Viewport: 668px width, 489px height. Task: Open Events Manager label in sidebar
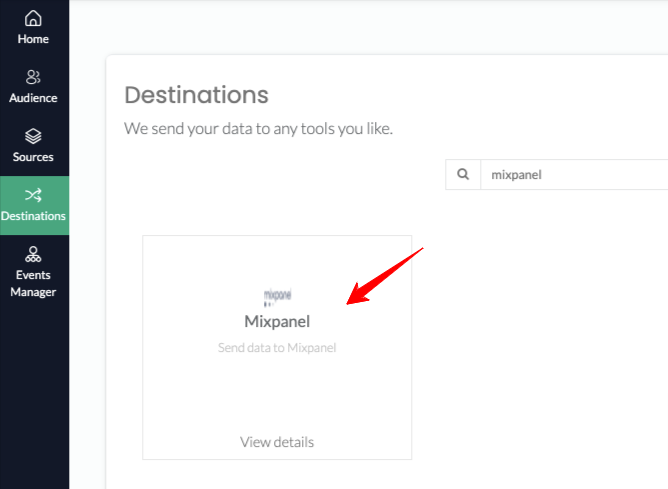(x=33, y=283)
